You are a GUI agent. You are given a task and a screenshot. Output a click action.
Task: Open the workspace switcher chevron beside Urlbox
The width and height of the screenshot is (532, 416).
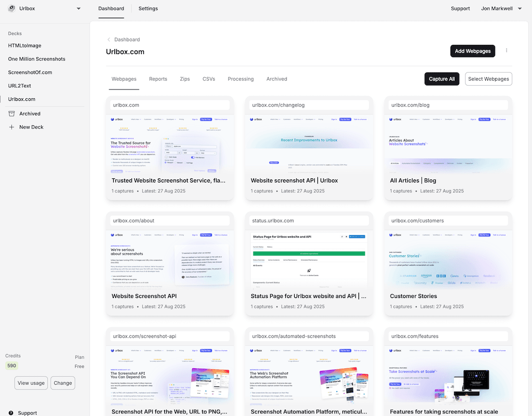[78, 8]
